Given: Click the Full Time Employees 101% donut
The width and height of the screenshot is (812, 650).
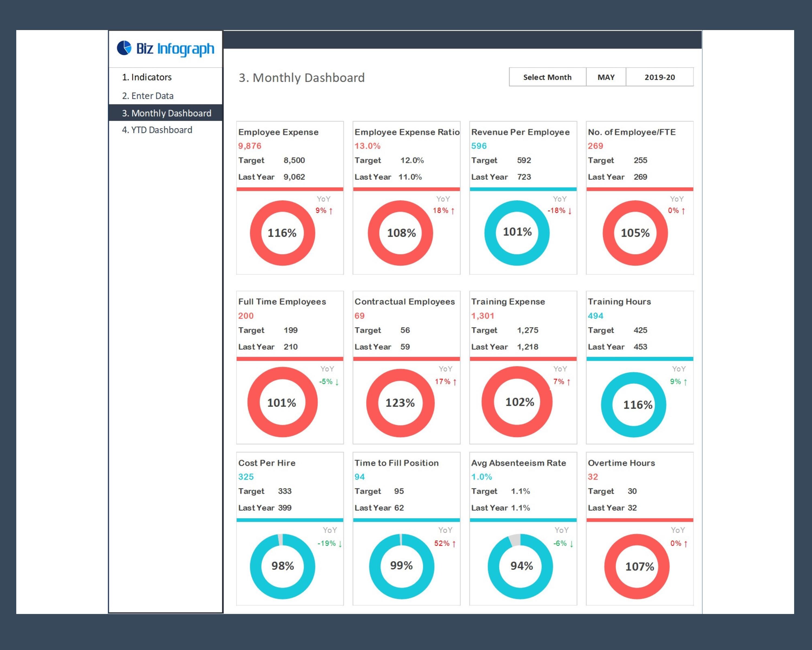Looking at the screenshot, I should [x=283, y=402].
